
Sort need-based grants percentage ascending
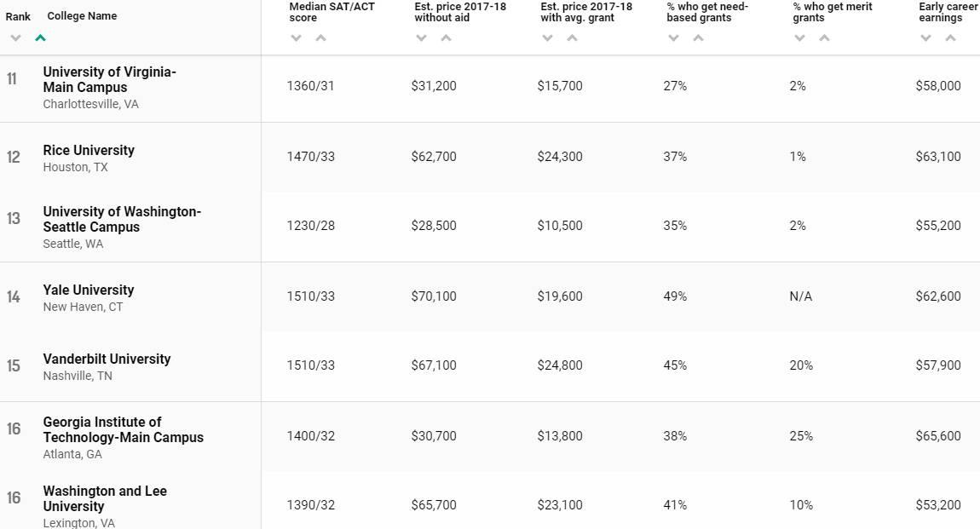pyautogui.click(x=698, y=38)
